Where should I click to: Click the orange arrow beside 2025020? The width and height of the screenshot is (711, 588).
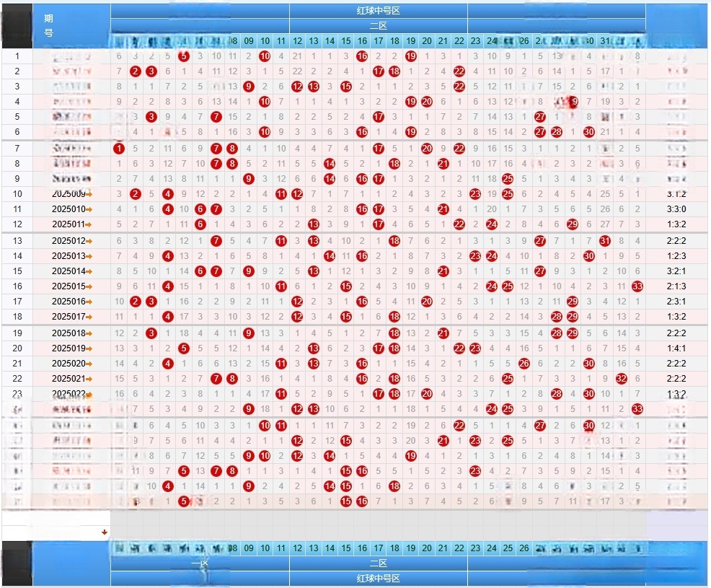(x=89, y=364)
